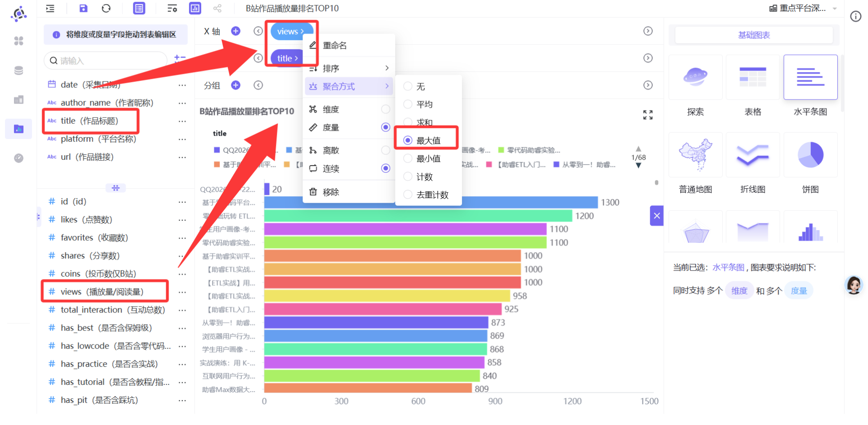This screenshot has width=868, height=425.
Task: Open the four-dots apps icon in sidebar
Action: [x=18, y=41]
